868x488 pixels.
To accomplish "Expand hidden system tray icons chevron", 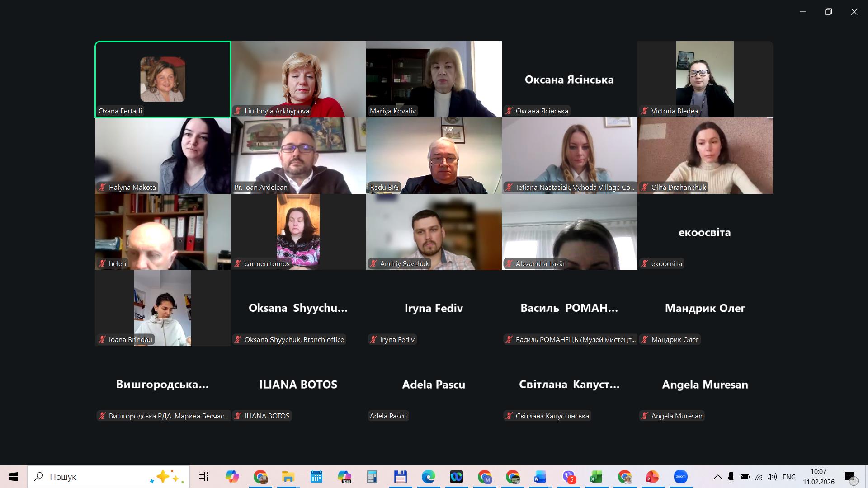I will [717, 477].
